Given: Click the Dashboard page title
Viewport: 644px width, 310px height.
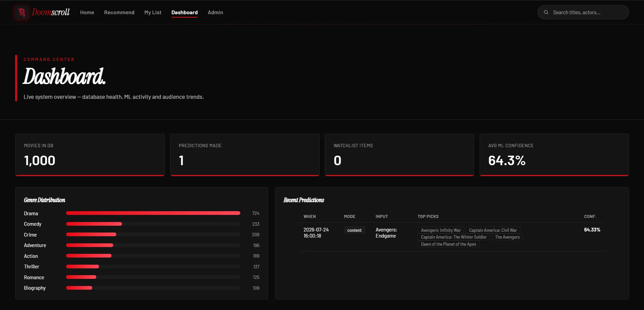Looking at the screenshot, I should pyautogui.click(x=64, y=76).
